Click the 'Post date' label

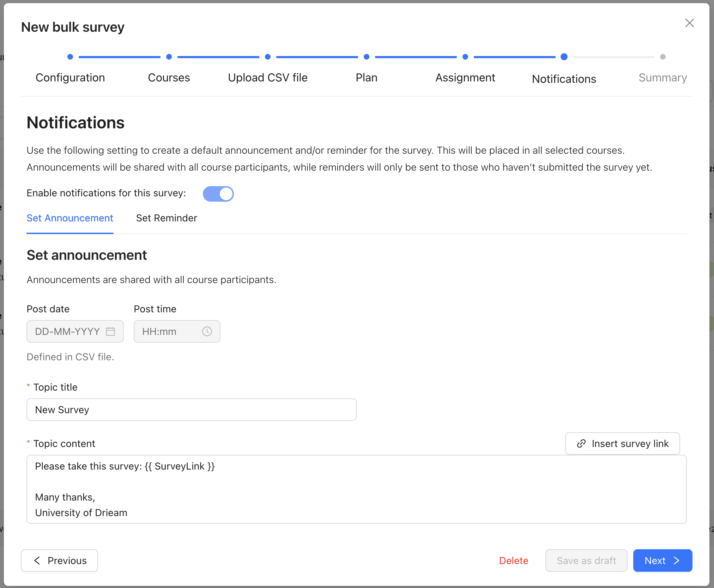(x=48, y=309)
